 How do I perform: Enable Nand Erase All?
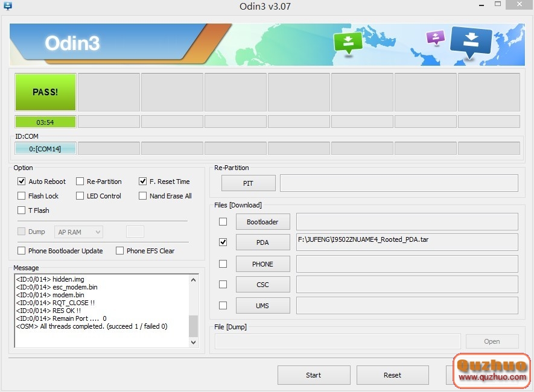tap(142, 195)
